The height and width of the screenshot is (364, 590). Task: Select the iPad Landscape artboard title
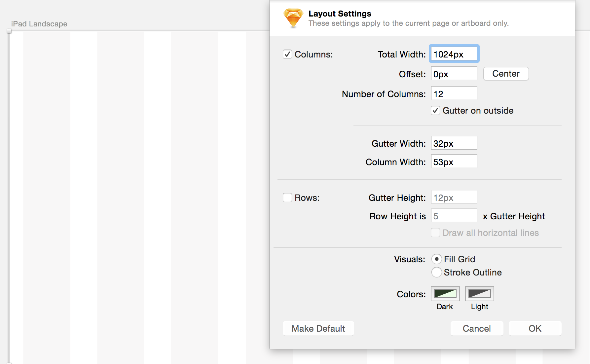click(x=39, y=24)
